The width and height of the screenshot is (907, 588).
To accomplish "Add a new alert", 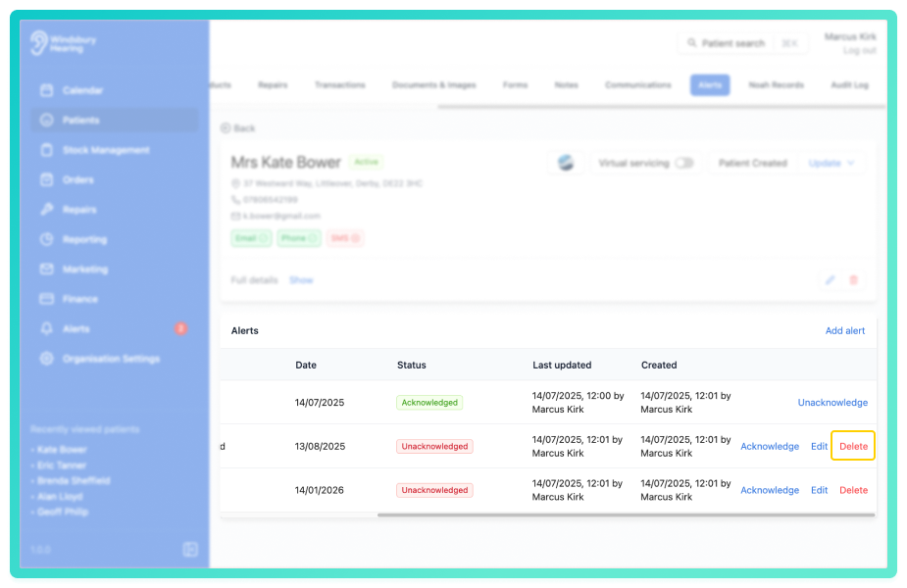I will [844, 330].
